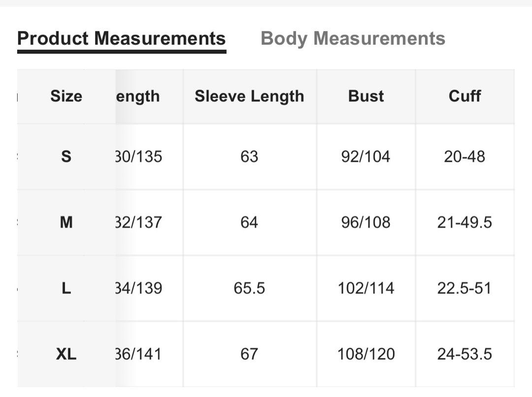Click the Size column header
532x397 pixels.
coord(66,96)
